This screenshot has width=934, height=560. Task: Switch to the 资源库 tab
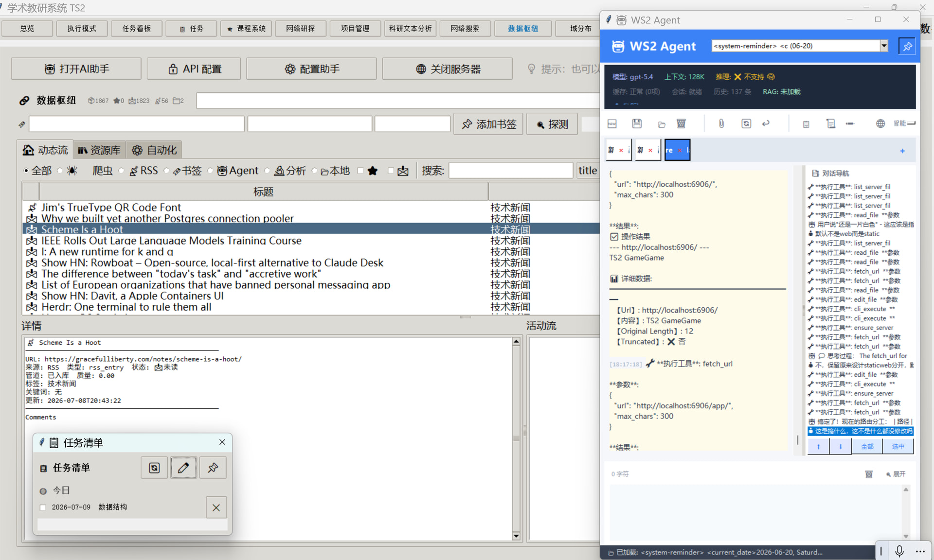(99, 150)
